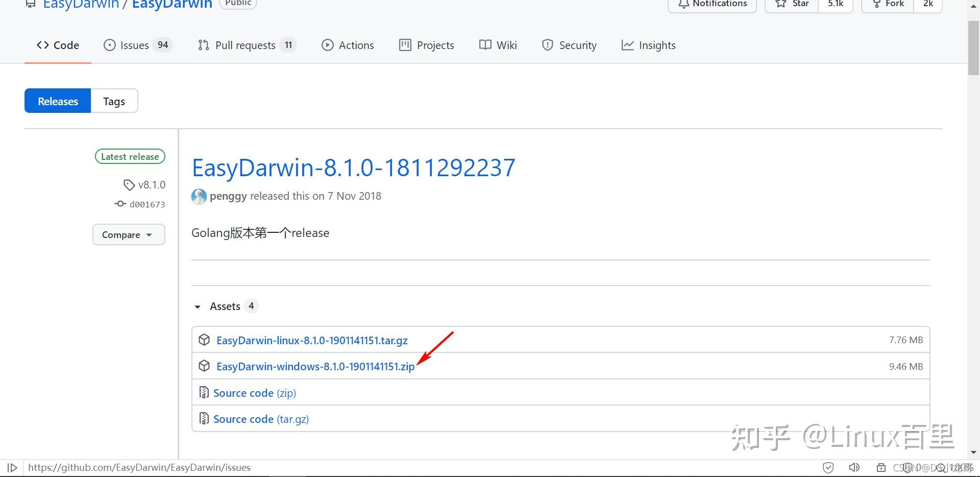Mute audio via the taskbar speaker icon
980x477 pixels.
point(854,467)
